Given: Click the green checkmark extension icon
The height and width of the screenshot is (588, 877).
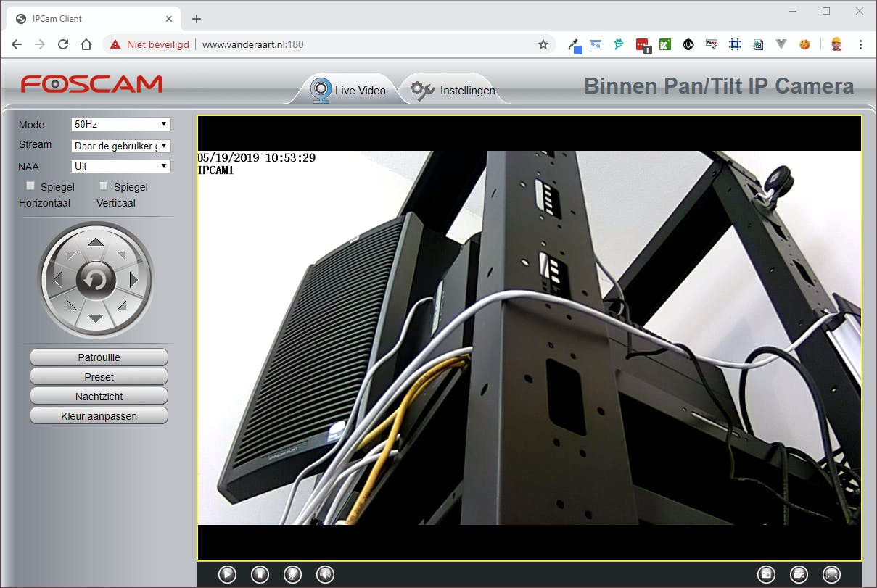Looking at the screenshot, I should click(x=665, y=44).
